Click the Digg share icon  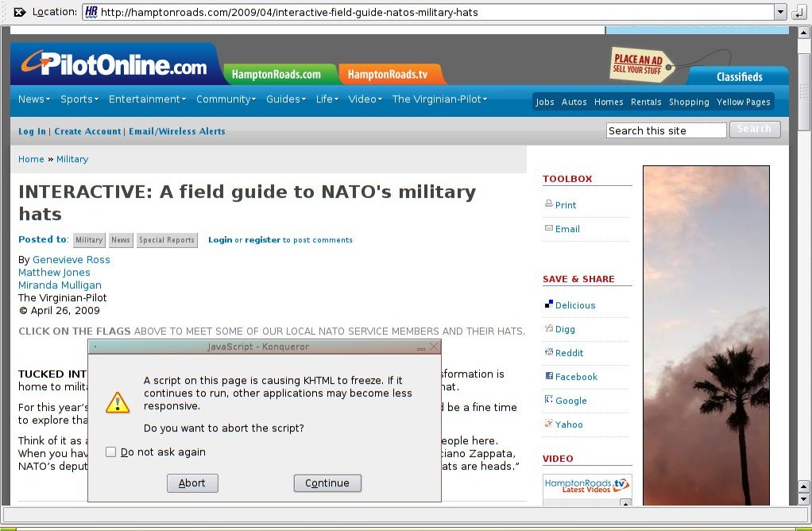(548, 328)
